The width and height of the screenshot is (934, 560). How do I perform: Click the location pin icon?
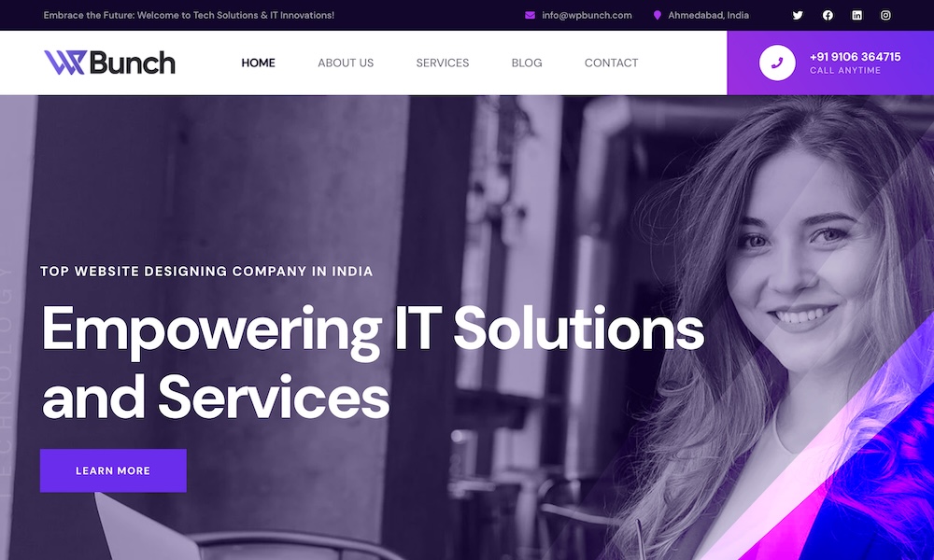657,16
